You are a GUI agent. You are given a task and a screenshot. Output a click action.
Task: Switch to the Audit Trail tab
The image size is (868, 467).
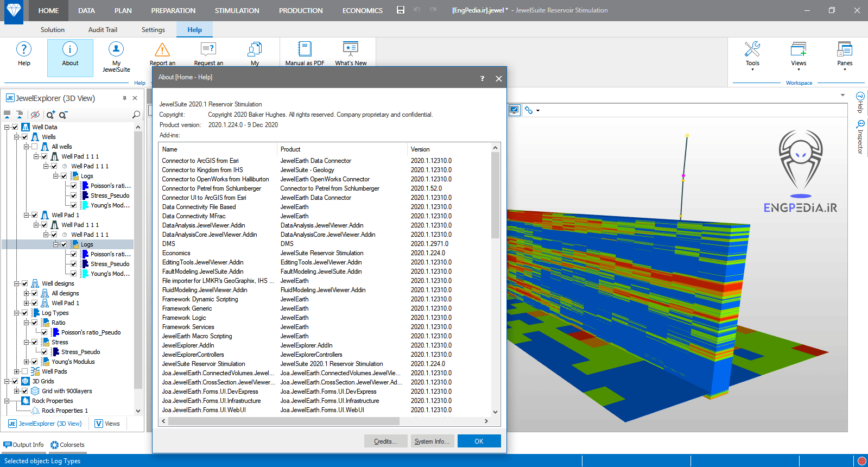point(103,30)
